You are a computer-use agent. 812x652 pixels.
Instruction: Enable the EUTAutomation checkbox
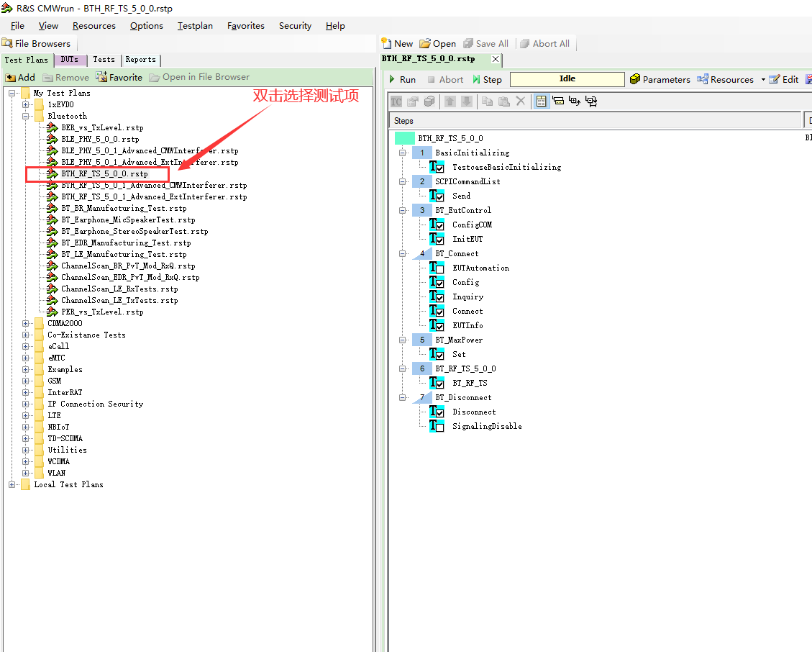coord(440,268)
